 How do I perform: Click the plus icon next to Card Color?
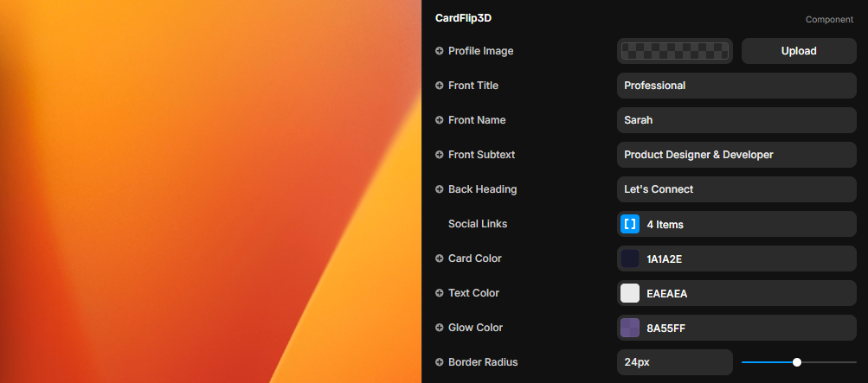[x=440, y=259]
